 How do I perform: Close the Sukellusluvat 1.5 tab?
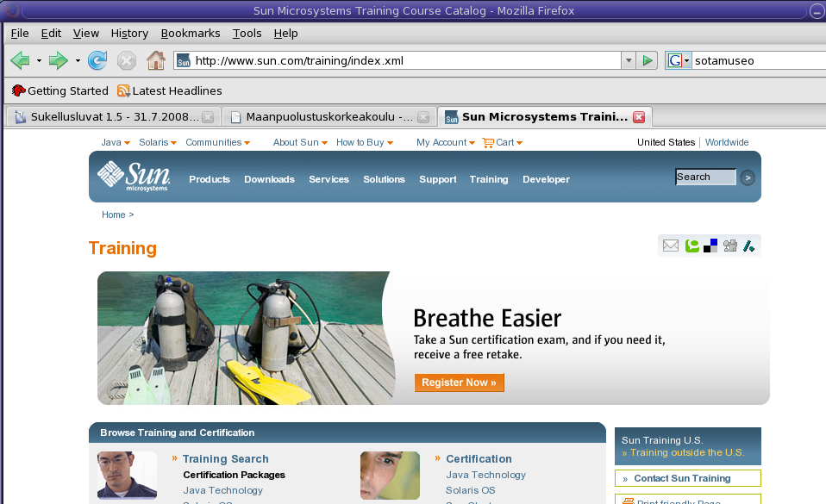(208, 117)
